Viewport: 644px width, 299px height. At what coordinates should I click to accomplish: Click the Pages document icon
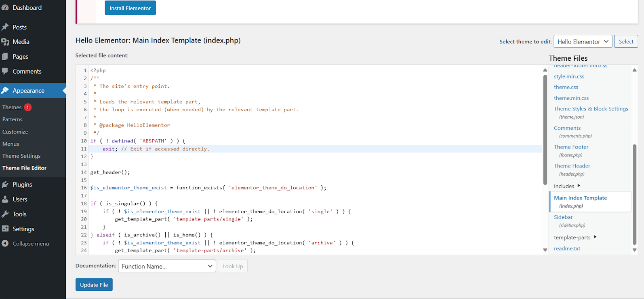5,57
